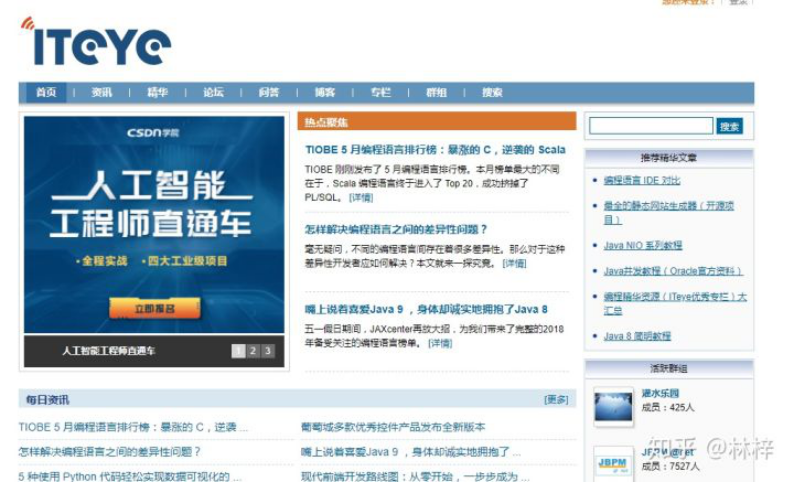The height and width of the screenshot is (482, 794).
Task: Open the 资讯 nav tab
Action: 101,92
